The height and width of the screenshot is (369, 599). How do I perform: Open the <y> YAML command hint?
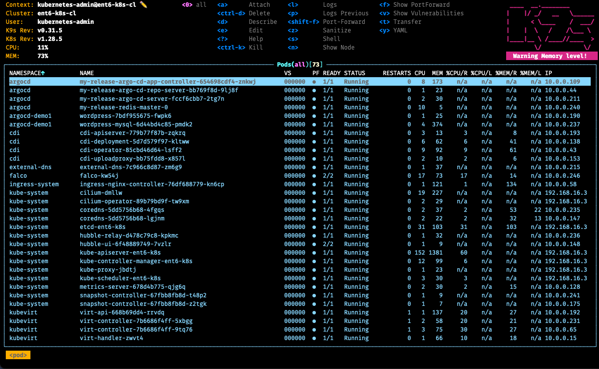(x=393, y=30)
